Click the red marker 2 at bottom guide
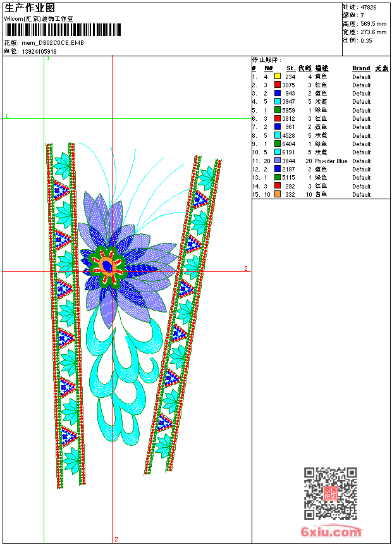The width and height of the screenshot is (392, 544). click(116, 539)
